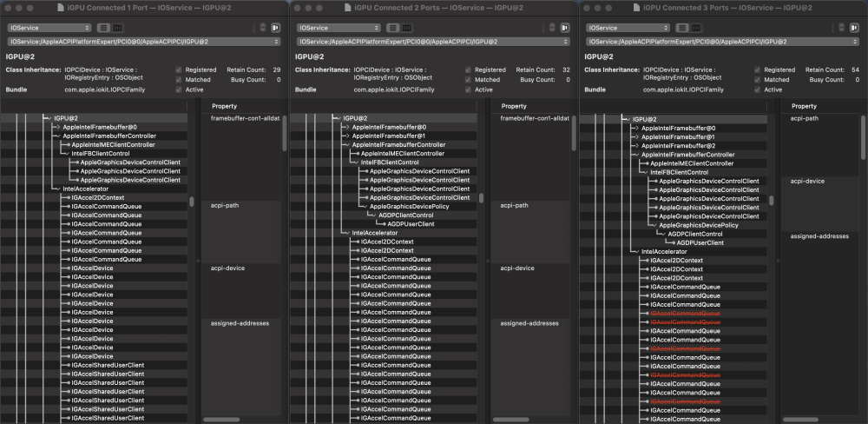
Task: Select acpi-path property in 2 Ports window
Action: pyautogui.click(x=514, y=205)
